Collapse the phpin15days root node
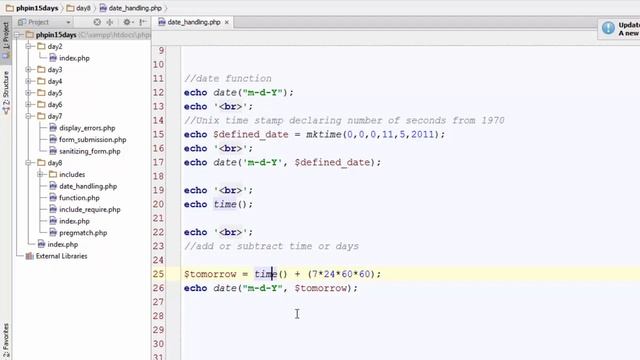640x360 pixels. coord(18,35)
